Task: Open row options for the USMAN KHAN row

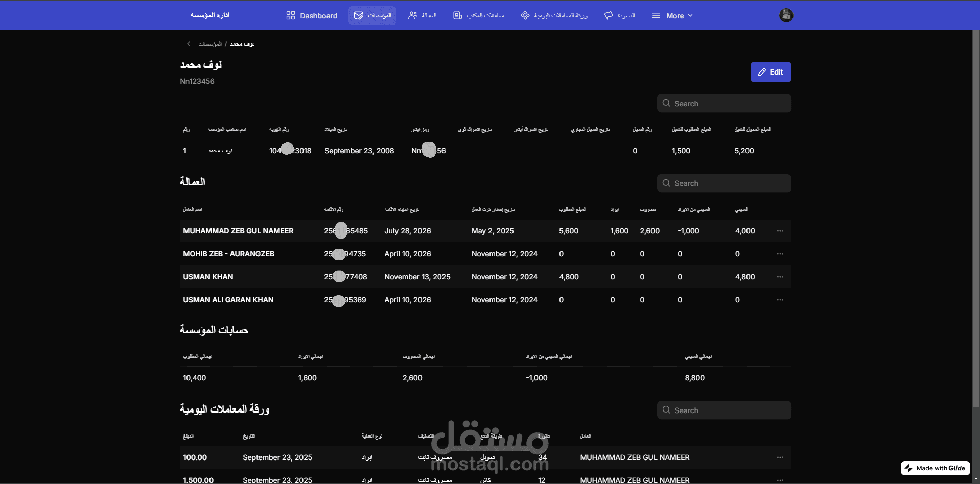Action: [x=780, y=277]
